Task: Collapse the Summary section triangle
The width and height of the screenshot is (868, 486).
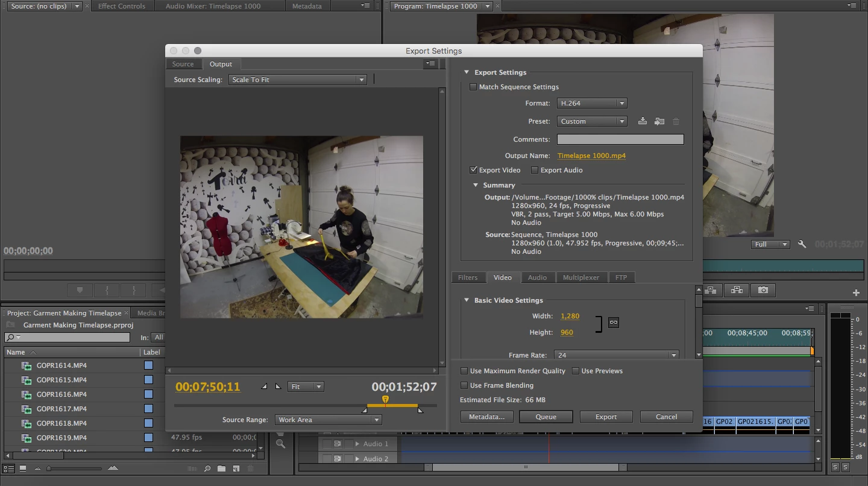Action: [x=476, y=185]
